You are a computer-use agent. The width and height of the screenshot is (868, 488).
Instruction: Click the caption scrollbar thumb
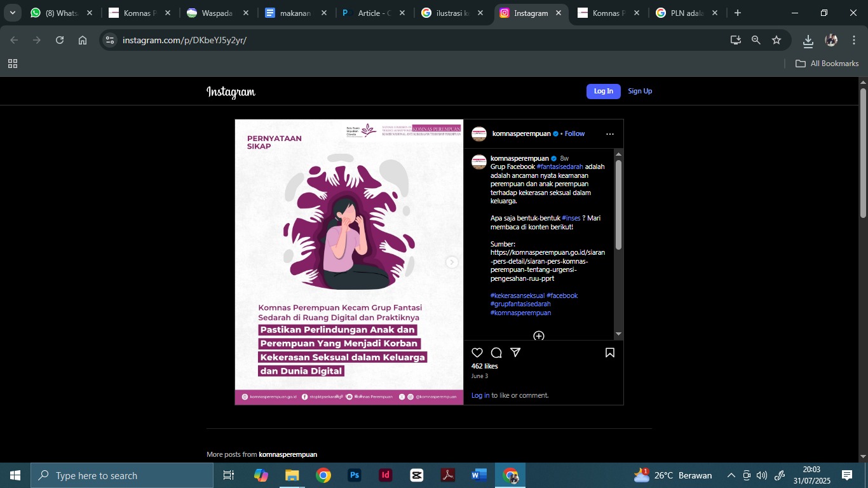click(x=618, y=204)
